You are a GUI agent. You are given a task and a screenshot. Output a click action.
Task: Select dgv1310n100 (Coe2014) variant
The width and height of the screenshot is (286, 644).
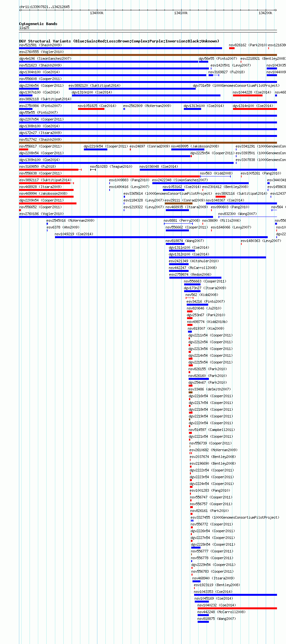click(x=92, y=92)
